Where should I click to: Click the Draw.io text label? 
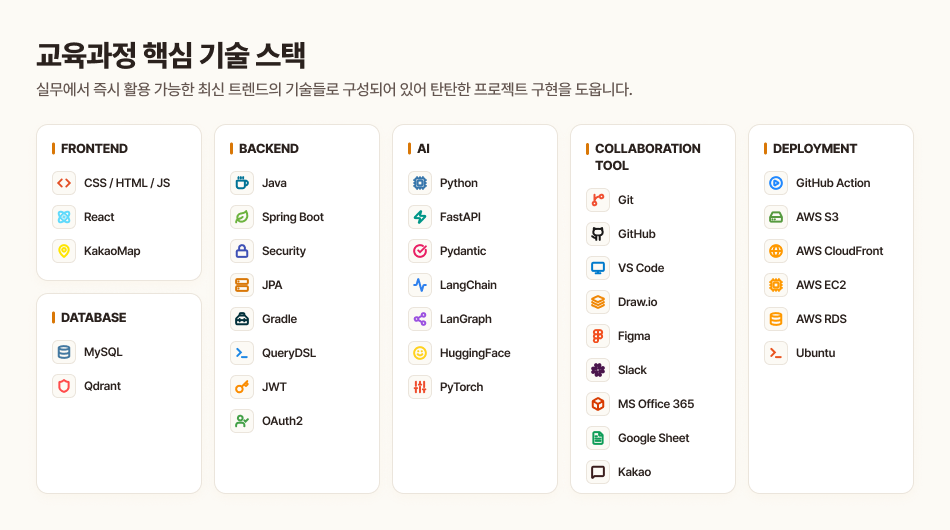click(x=637, y=302)
